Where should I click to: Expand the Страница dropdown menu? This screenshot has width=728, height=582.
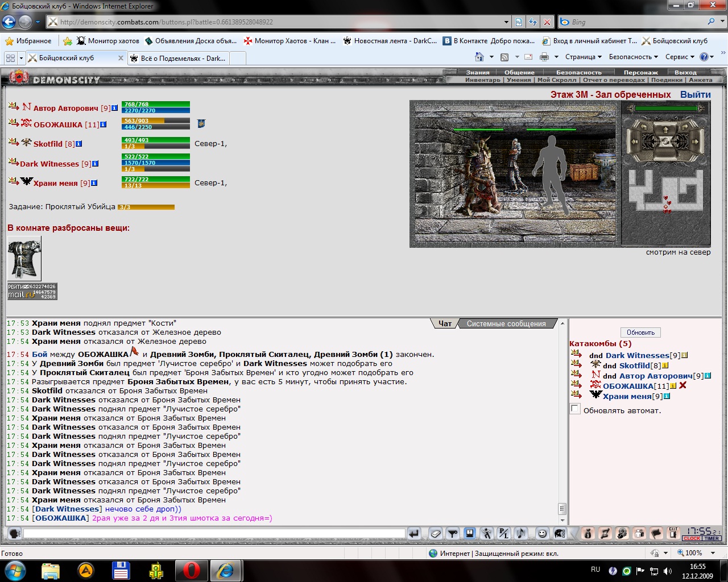click(584, 57)
